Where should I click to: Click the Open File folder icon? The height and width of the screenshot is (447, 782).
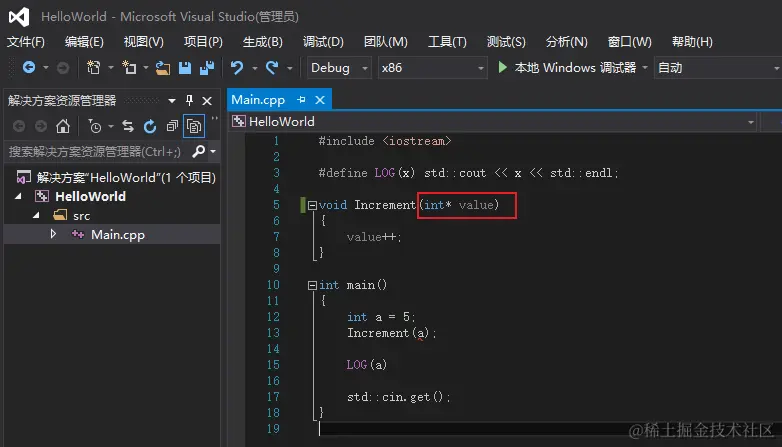[x=163, y=67]
